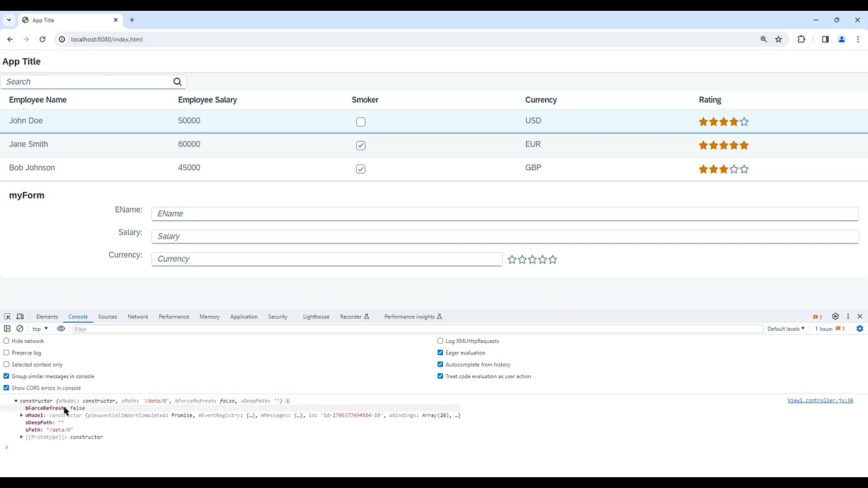This screenshot has height=488, width=868.
Task: Open Chrome's three-dot menu
Action: pyautogui.click(x=858, y=39)
